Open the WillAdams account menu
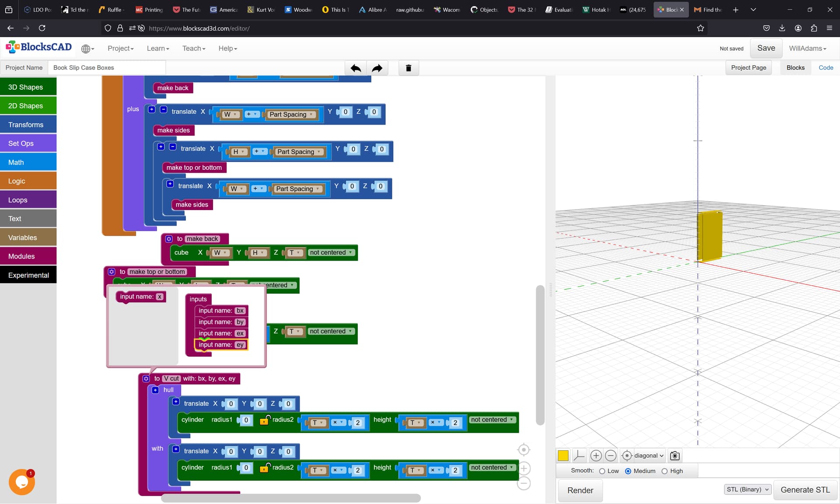This screenshot has width=840, height=504. click(x=807, y=49)
